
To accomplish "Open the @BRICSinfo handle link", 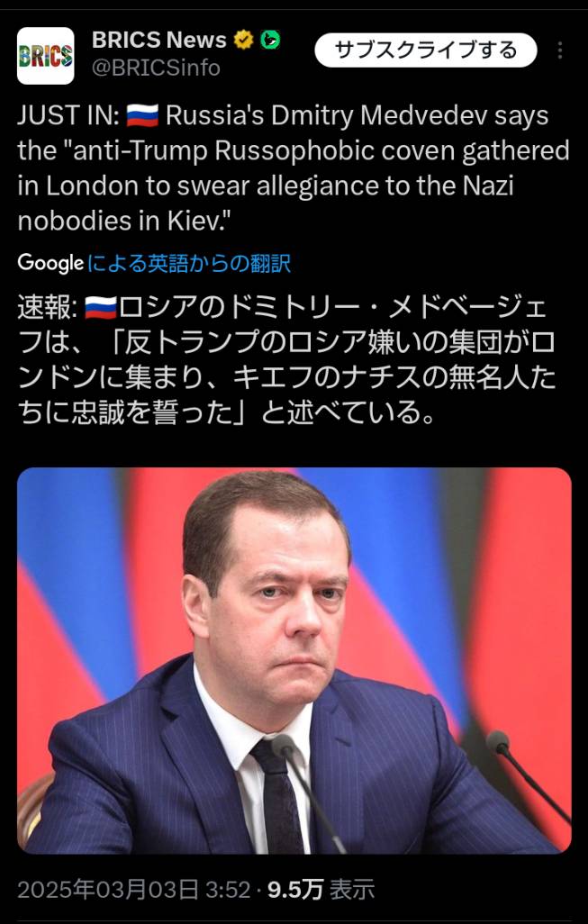I will click(x=156, y=68).
